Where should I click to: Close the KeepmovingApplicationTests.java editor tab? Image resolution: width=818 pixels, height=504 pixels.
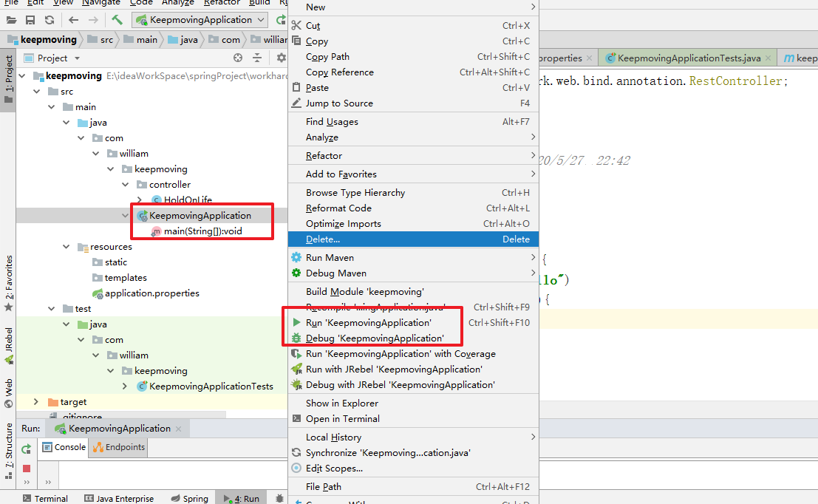point(768,58)
